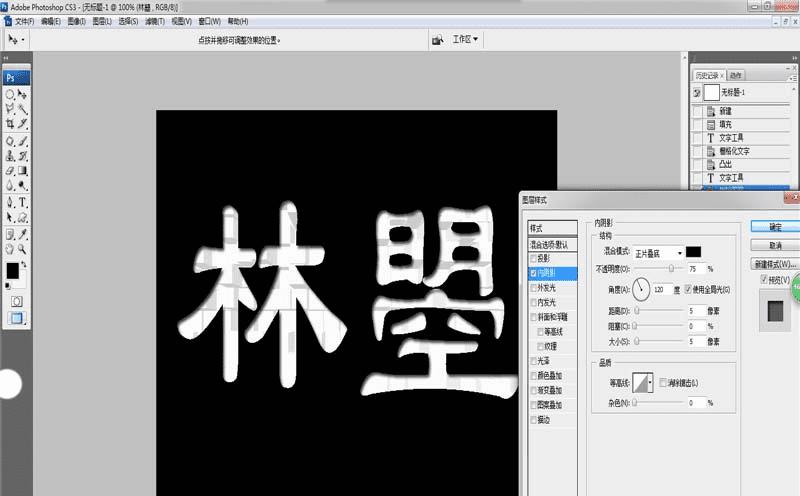Viewport: 800px width, 496px height.
Task: Switch to the 动作 actions tab
Action: (735, 76)
